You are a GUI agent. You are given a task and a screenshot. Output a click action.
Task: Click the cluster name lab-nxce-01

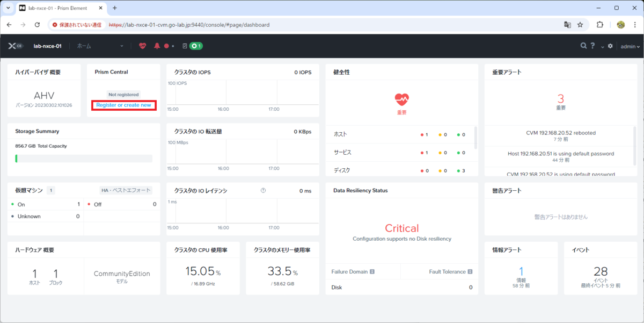[x=48, y=46]
